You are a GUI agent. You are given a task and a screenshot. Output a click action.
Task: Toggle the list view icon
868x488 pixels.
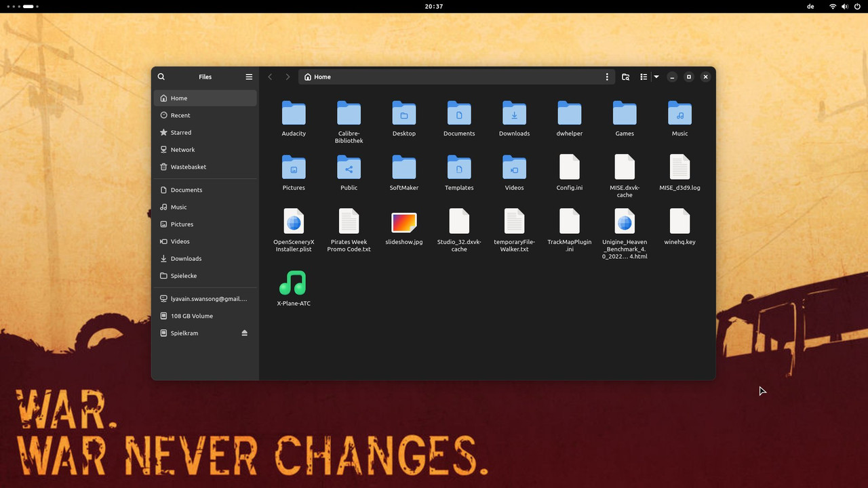click(644, 77)
